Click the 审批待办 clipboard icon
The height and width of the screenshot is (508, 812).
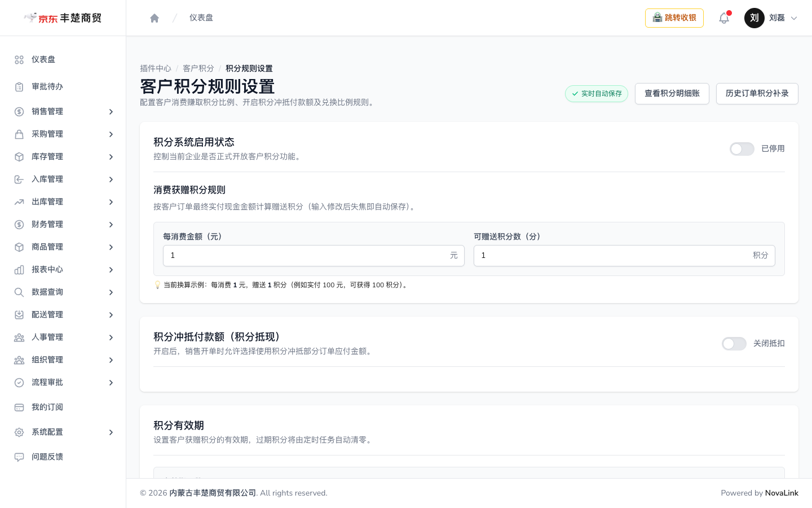pos(19,87)
